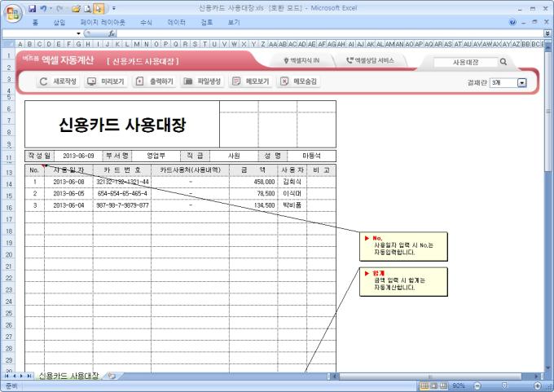Click the highlighted pointer icon in quick access toolbar
The height and width of the screenshot is (392, 554).
pos(99,8)
